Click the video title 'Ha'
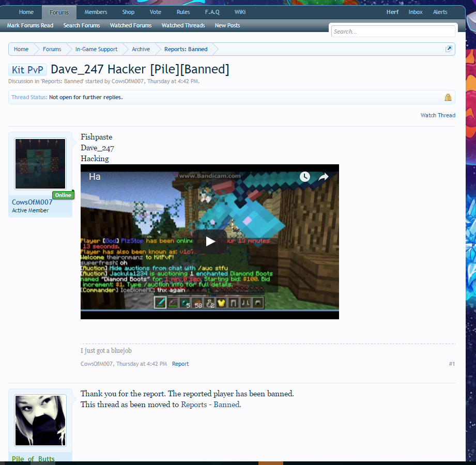Image resolution: width=476 pixels, height=465 pixels. (x=95, y=177)
